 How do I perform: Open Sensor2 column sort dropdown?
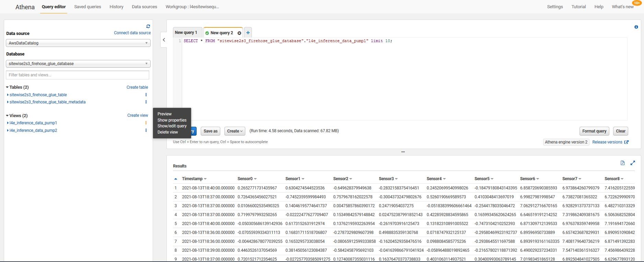[351, 179]
